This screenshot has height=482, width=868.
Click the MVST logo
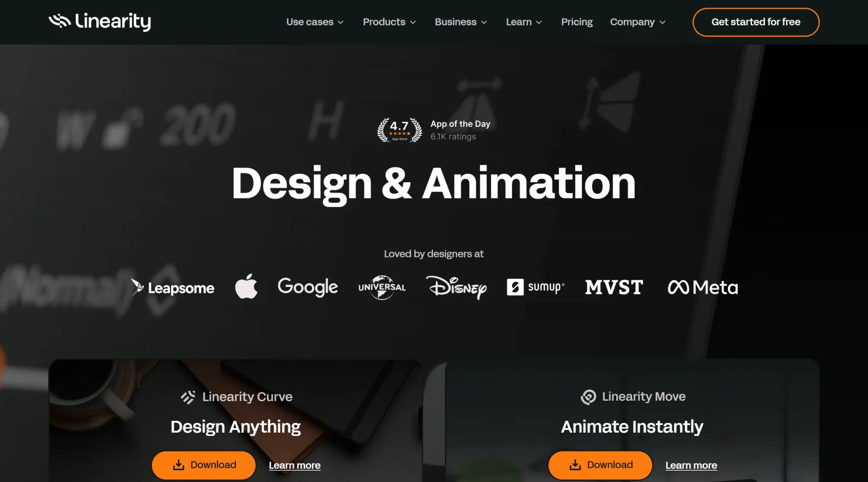(614, 287)
